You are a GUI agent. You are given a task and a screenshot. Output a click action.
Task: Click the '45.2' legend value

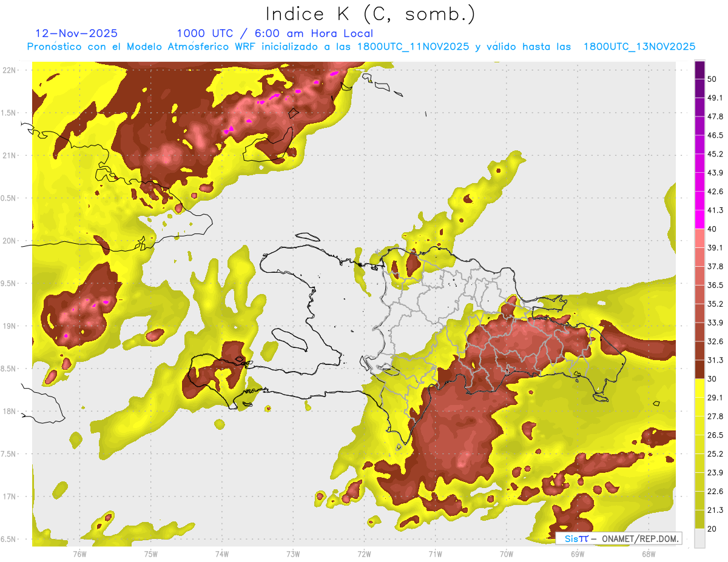pyautogui.click(x=715, y=154)
